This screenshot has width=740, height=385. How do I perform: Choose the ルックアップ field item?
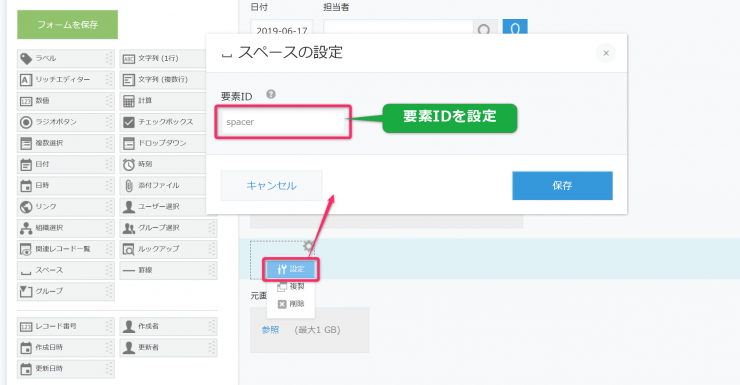click(x=168, y=249)
